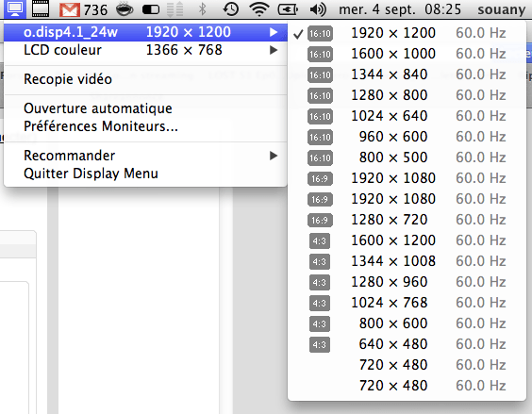Click the coffee cup Caffeine icon
Screen dimensions: 532x414
[x=125, y=9]
